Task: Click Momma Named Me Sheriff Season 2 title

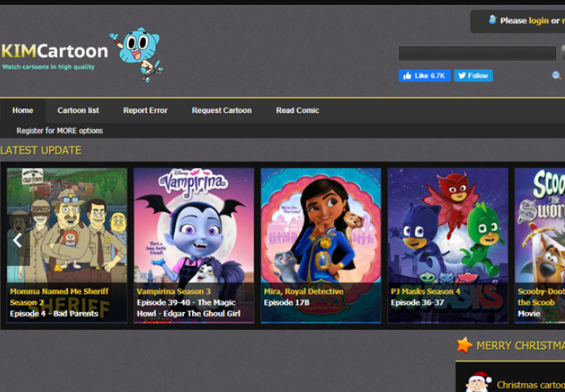Action: click(x=59, y=297)
